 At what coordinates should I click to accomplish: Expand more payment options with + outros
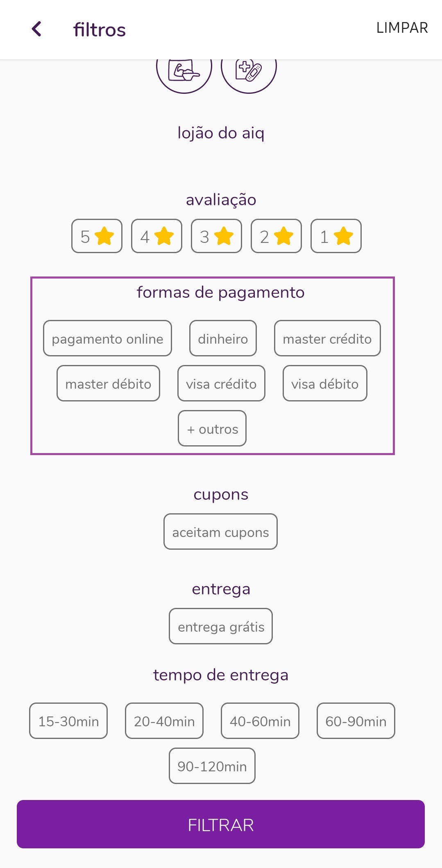click(x=212, y=428)
